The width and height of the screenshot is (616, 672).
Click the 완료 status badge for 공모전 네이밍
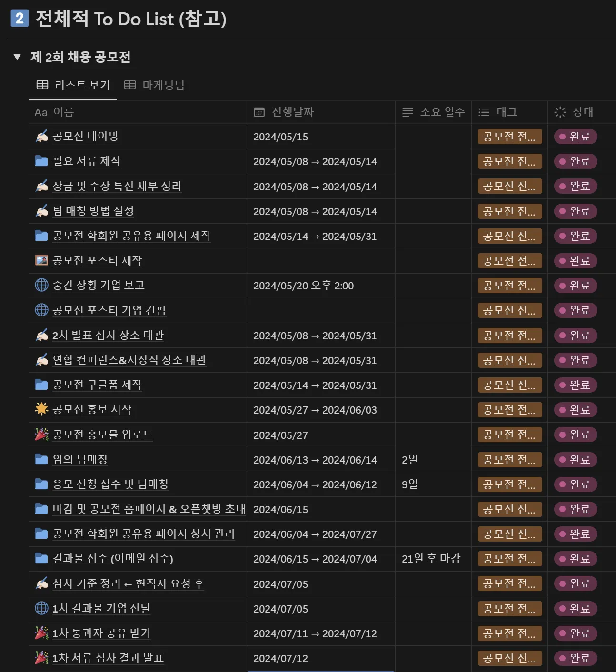576,137
